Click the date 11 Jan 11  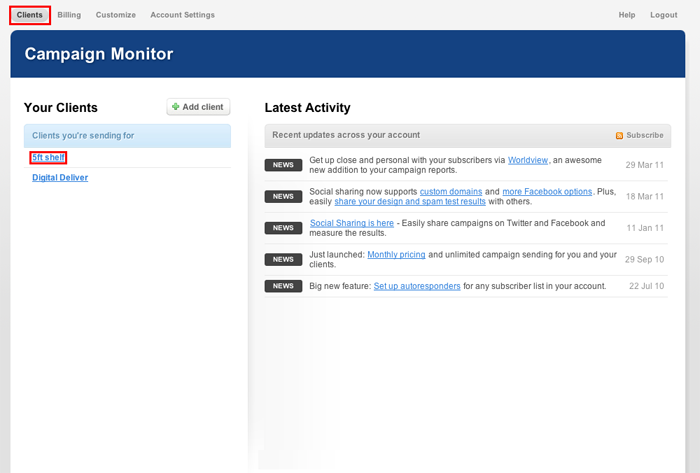645,228
